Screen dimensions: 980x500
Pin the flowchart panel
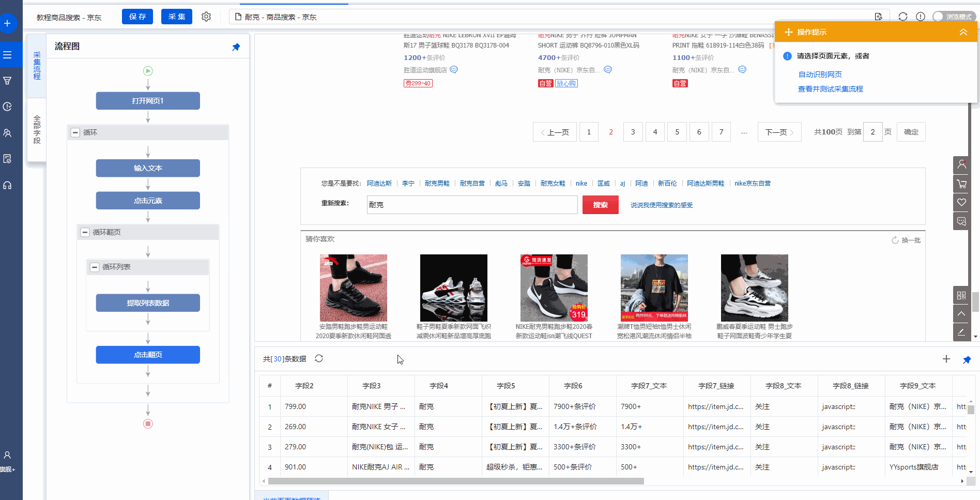point(236,47)
